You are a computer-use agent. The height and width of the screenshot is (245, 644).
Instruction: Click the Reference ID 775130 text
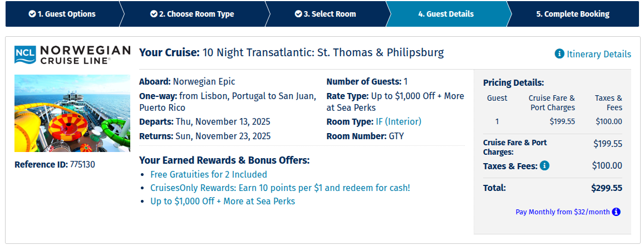55,164
